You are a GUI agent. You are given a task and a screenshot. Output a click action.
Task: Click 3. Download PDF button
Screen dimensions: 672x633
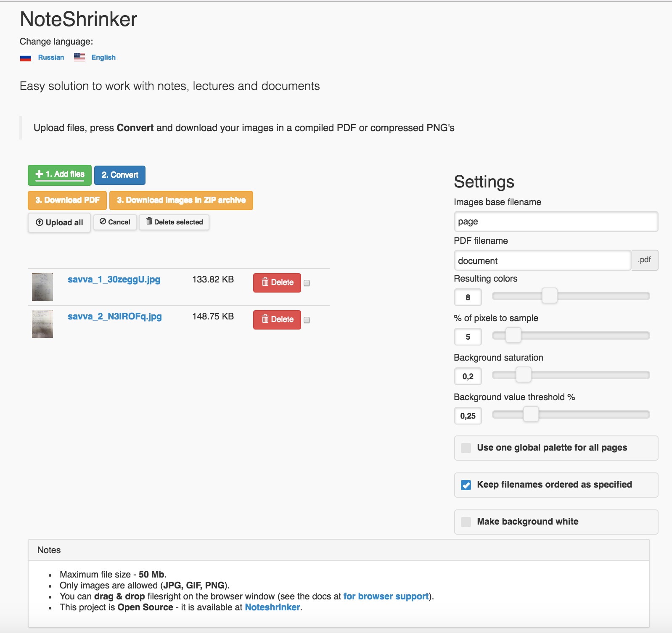coord(67,200)
